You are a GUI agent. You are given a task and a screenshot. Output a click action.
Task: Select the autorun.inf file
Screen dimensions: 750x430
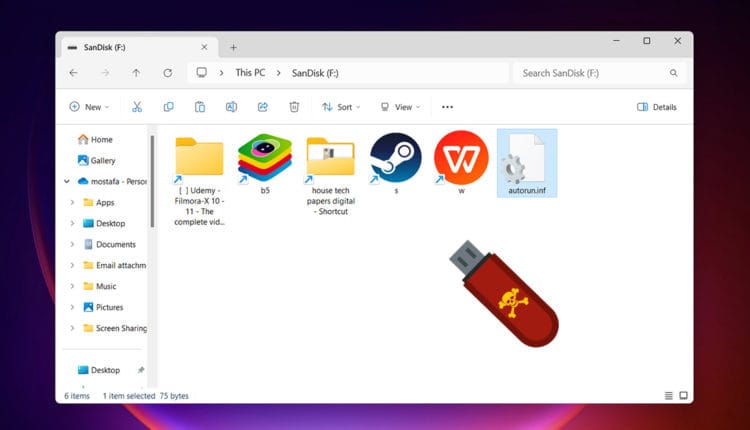pos(527,163)
